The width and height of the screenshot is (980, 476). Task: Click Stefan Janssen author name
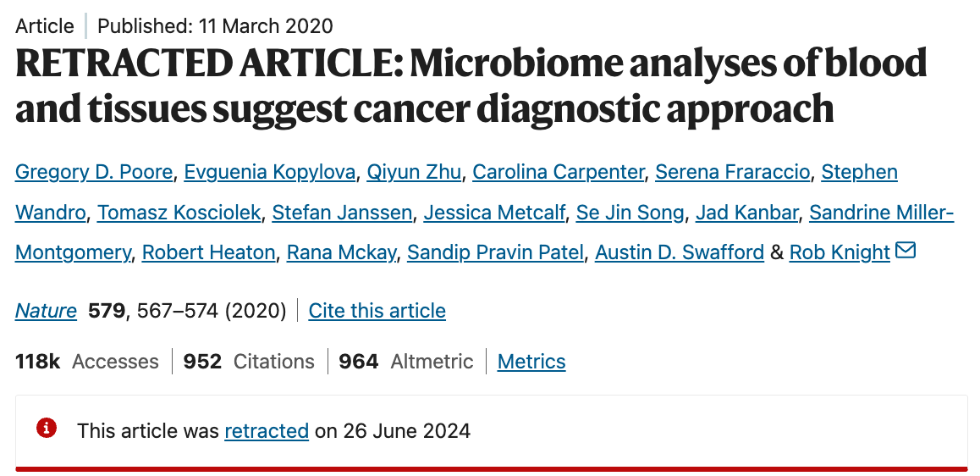(342, 212)
